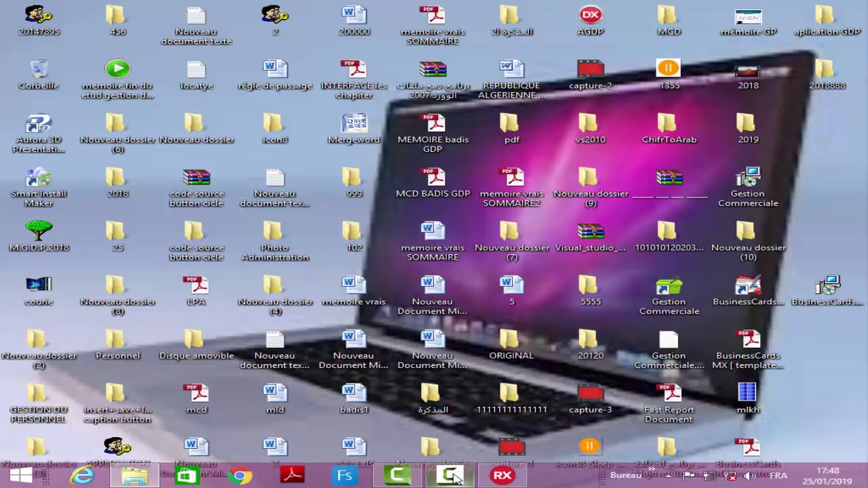Viewport: 868px width, 488px height.
Task: Open File Explorer from the taskbar
Action: pyautogui.click(x=135, y=476)
